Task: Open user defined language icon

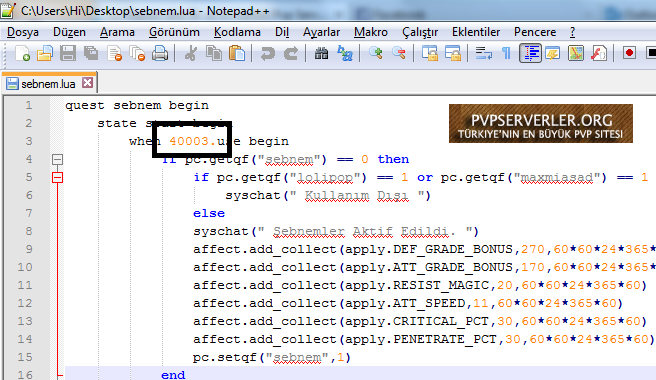Action: pos(553,54)
